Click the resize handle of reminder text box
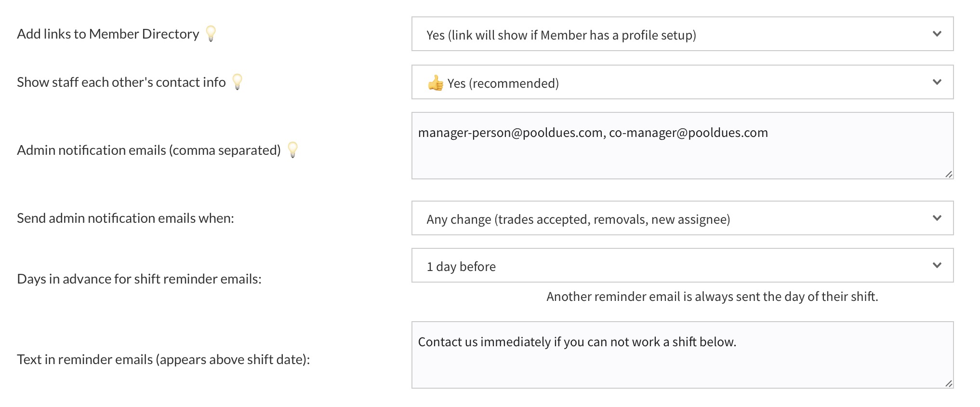Viewport: 980px width, 407px height. pyautogui.click(x=948, y=383)
